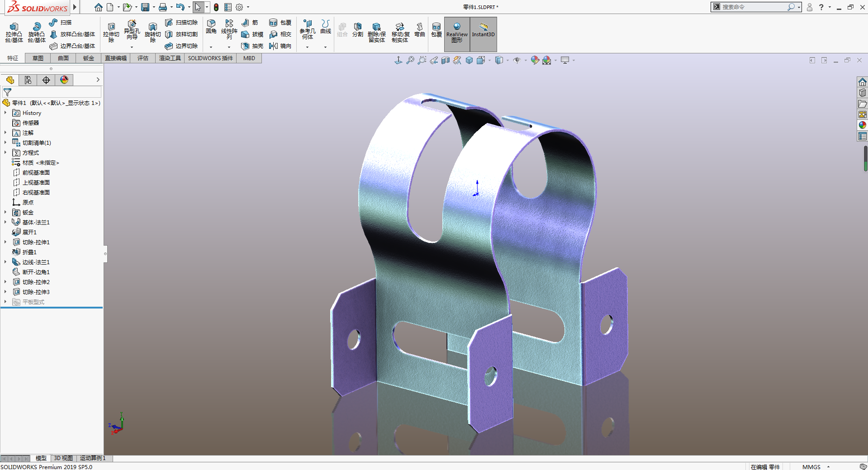Click the 扫描切除 swept cut tool
The height and width of the screenshot is (470, 868).
(181, 23)
